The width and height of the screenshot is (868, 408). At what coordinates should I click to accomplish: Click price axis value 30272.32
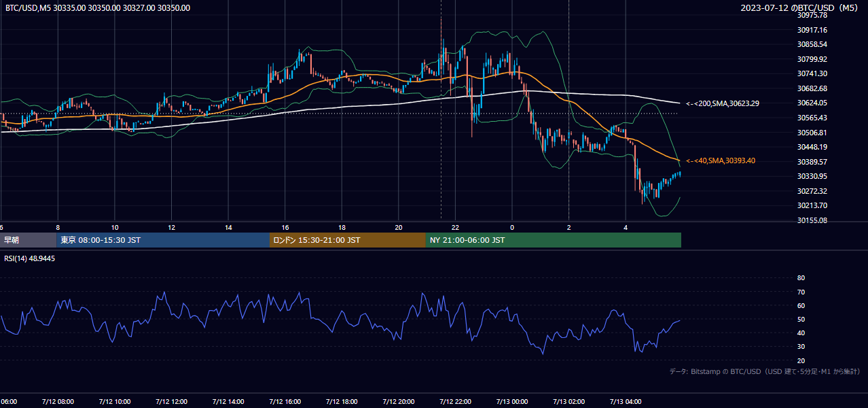[x=812, y=191]
